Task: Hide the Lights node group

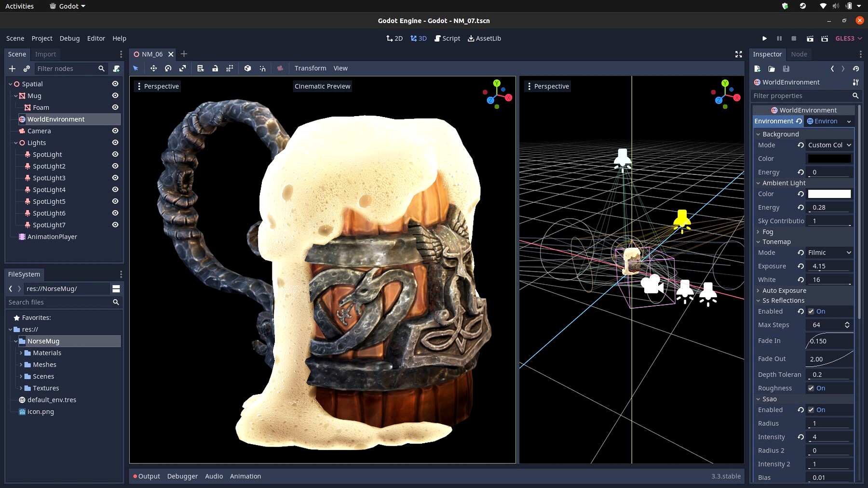Action: 115,143
